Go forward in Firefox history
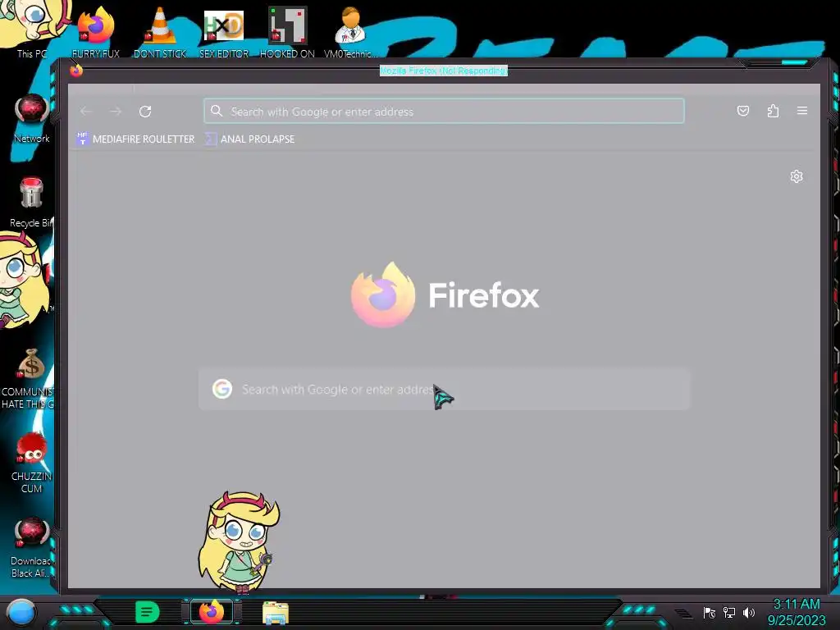 (x=116, y=112)
